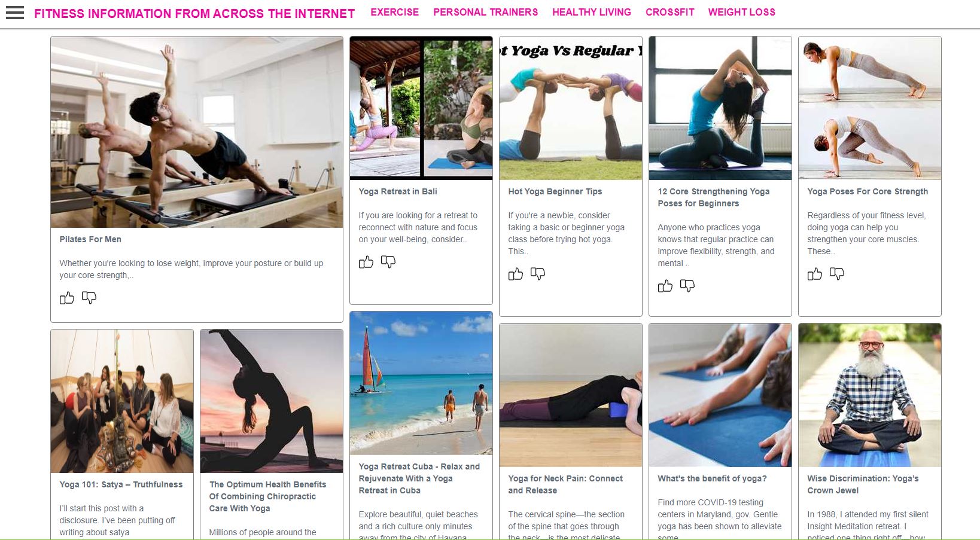Image resolution: width=980 pixels, height=540 pixels.
Task: Open the Yoga for Neck Pain article title
Action: (565, 484)
